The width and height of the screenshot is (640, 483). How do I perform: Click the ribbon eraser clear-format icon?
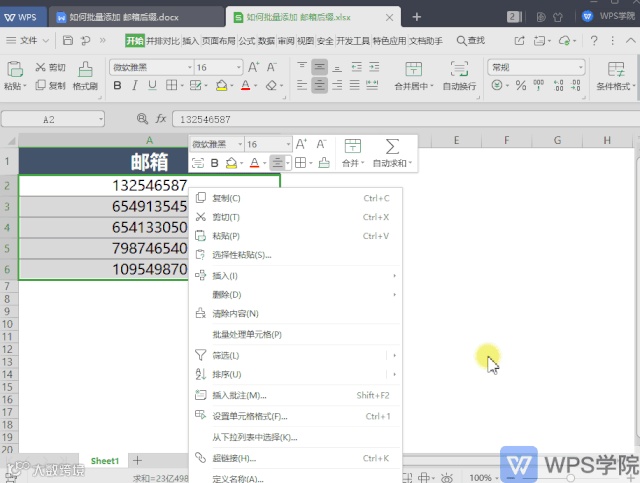coord(271,85)
